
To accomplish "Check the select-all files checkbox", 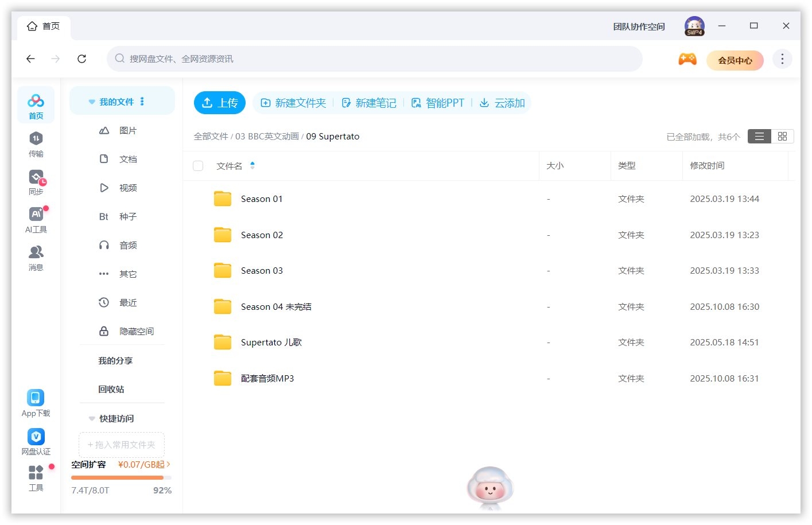I will 198,165.
